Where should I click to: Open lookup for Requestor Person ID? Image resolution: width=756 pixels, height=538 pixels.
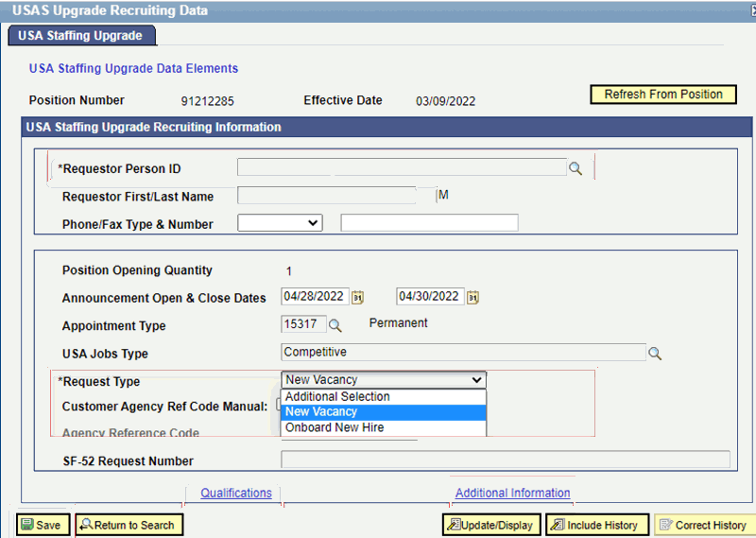(576, 168)
